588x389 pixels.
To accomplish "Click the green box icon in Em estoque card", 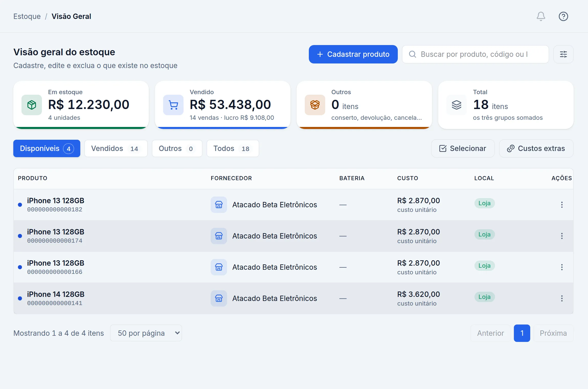I will (32, 105).
